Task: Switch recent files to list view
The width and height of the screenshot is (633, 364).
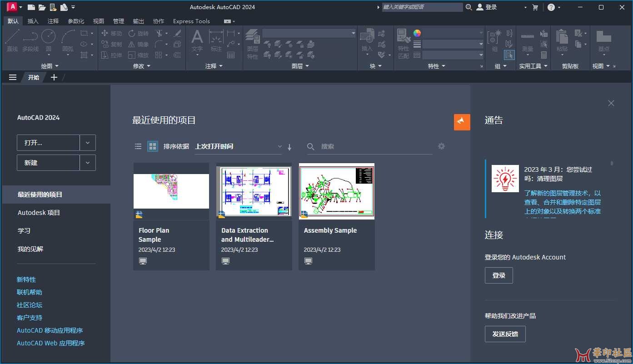Action: point(138,146)
